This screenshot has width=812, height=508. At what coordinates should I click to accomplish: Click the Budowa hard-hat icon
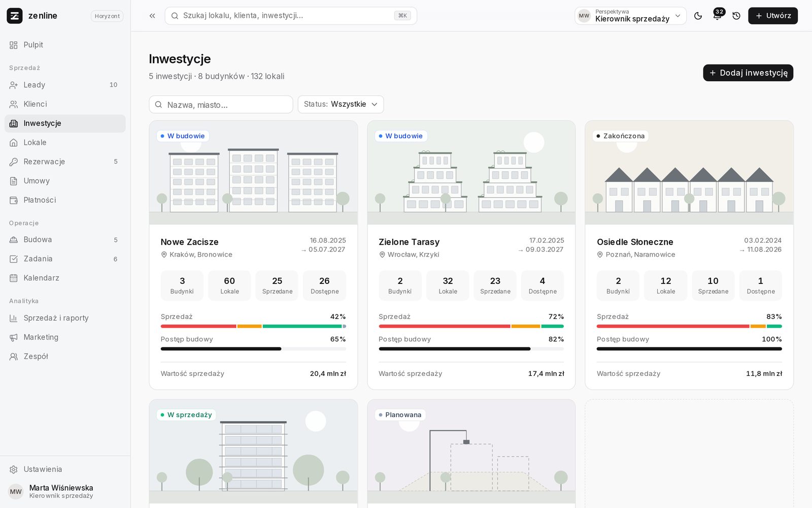(14, 240)
